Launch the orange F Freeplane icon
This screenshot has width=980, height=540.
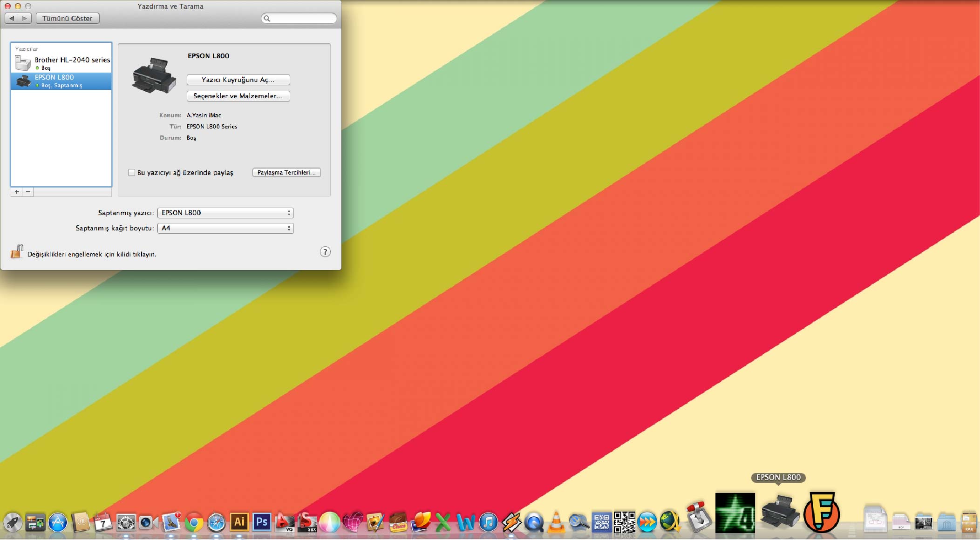[x=822, y=512]
